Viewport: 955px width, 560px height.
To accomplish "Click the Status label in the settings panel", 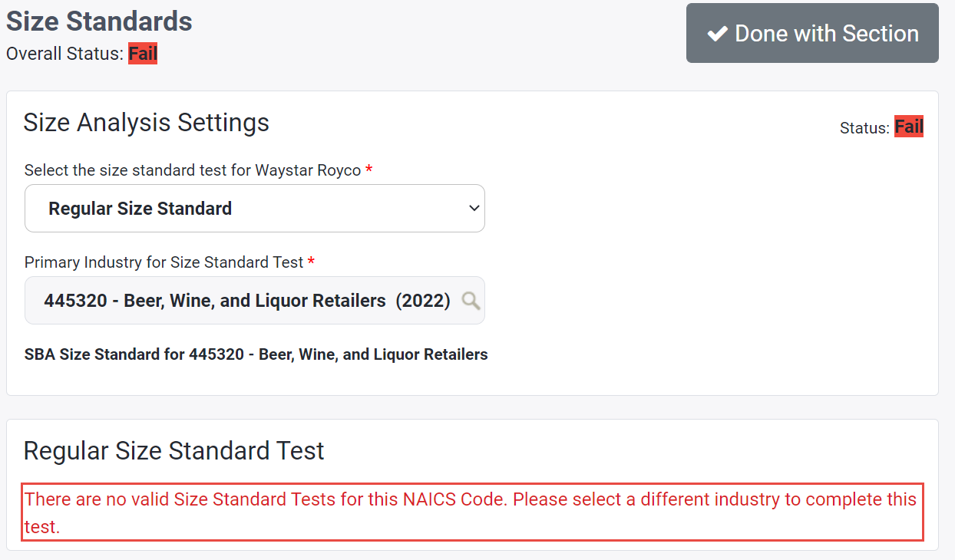I will [x=864, y=128].
